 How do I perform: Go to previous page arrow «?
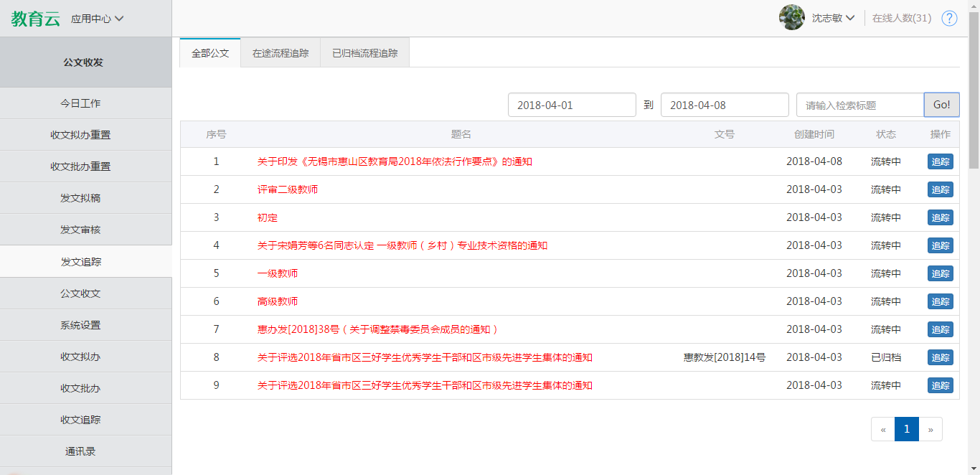point(883,429)
